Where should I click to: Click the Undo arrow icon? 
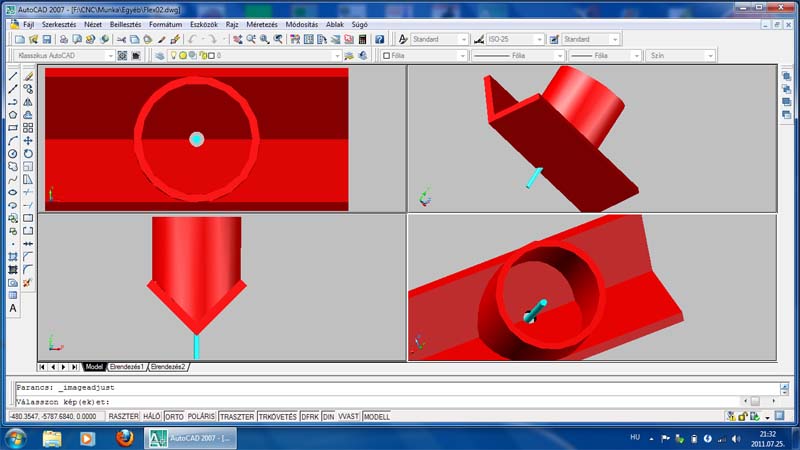click(x=192, y=39)
